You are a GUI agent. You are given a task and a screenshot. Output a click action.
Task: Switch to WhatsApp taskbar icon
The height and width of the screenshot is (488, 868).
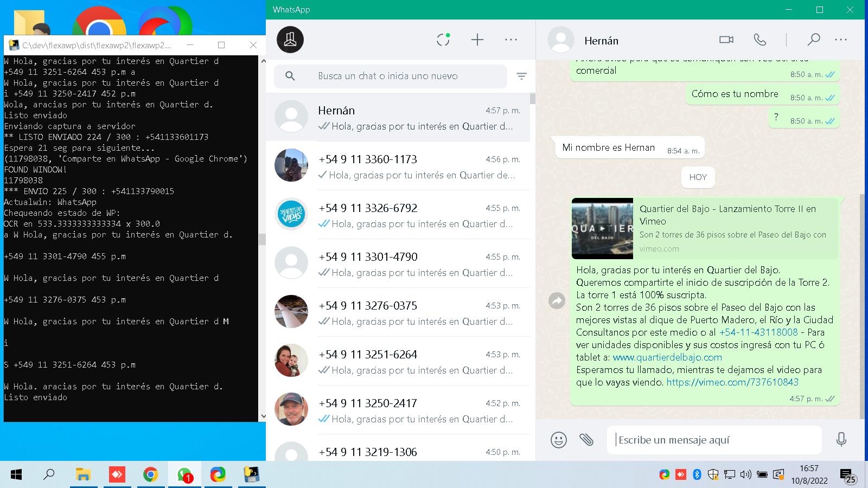click(184, 475)
